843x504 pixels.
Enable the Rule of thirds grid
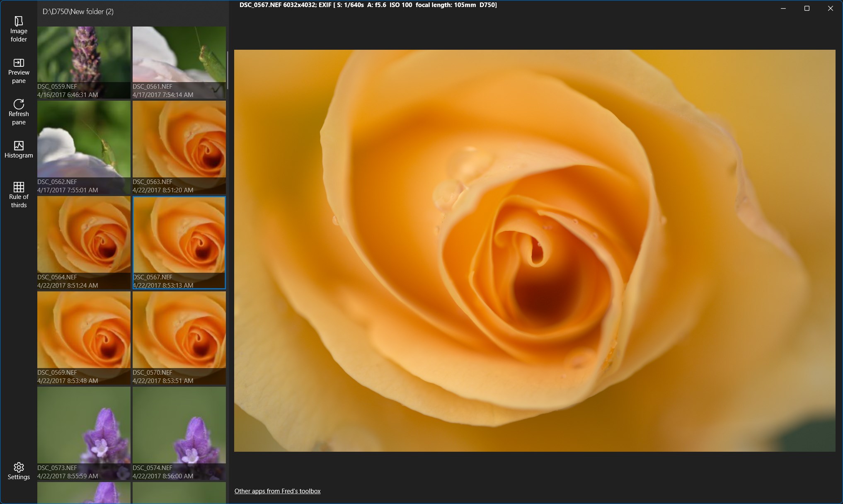click(19, 195)
